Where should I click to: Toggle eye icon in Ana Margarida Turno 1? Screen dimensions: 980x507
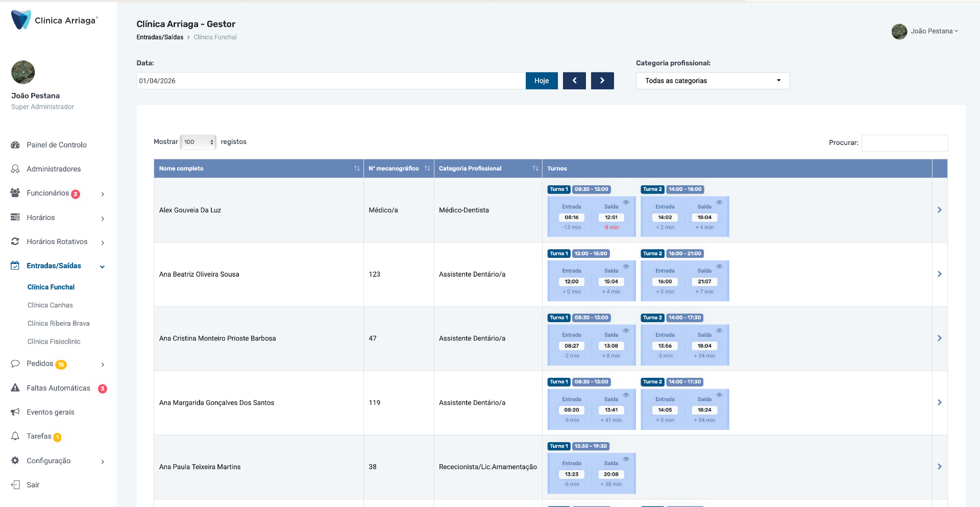pos(626,395)
